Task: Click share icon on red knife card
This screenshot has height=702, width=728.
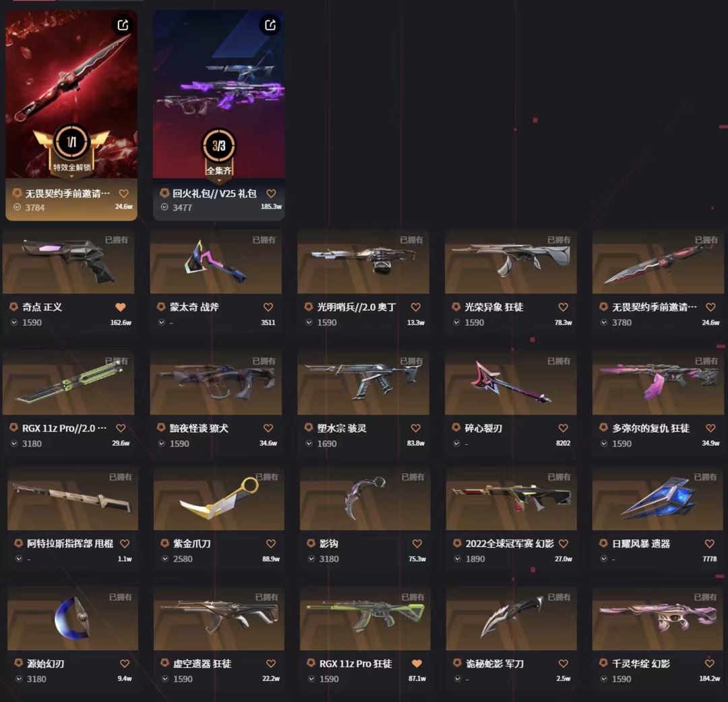Action: [x=123, y=25]
